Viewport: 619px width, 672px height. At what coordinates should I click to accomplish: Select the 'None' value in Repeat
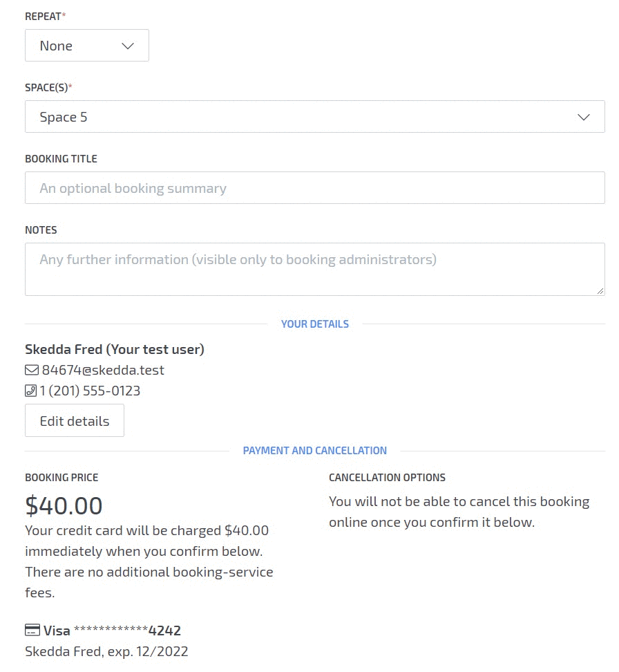click(57, 46)
